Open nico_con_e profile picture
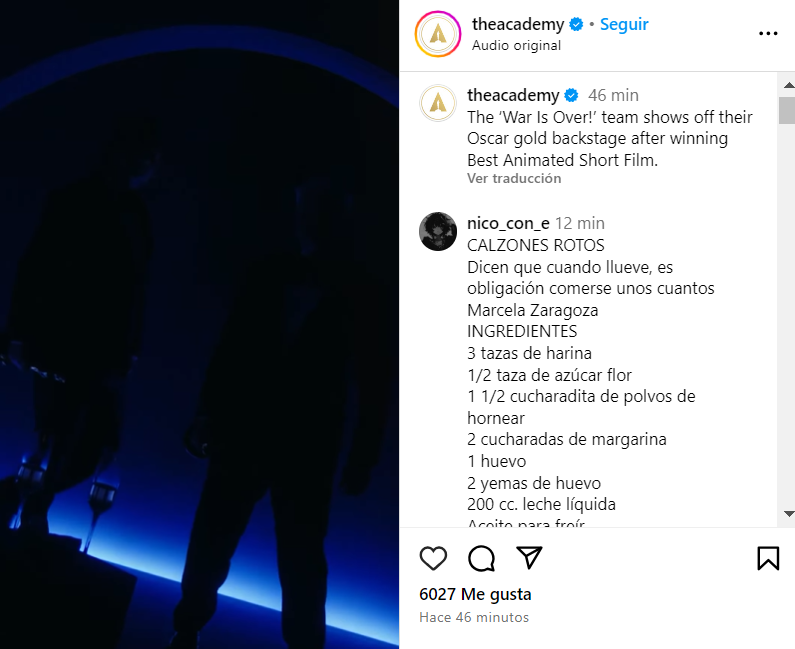795x649 pixels. point(438,231)
